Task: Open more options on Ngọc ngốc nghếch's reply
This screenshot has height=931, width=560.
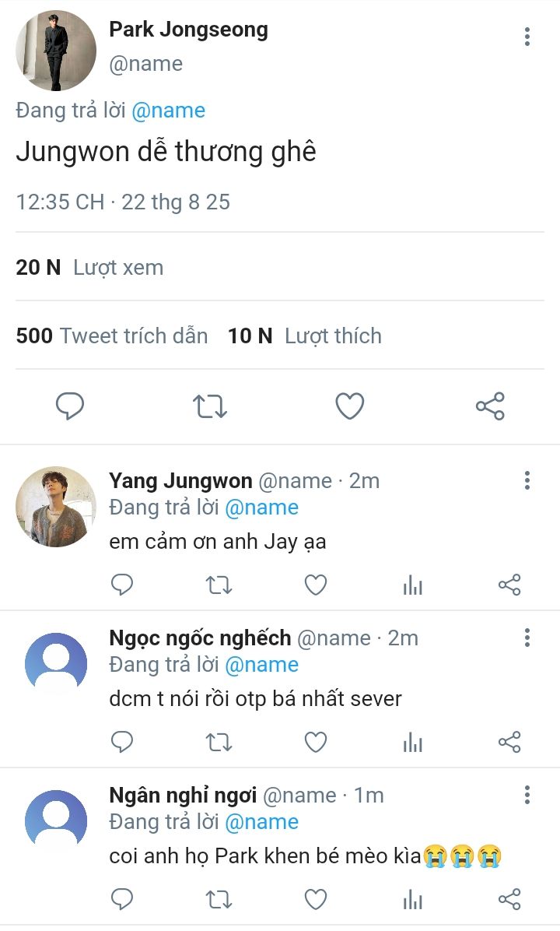Action: coord(527,638)
